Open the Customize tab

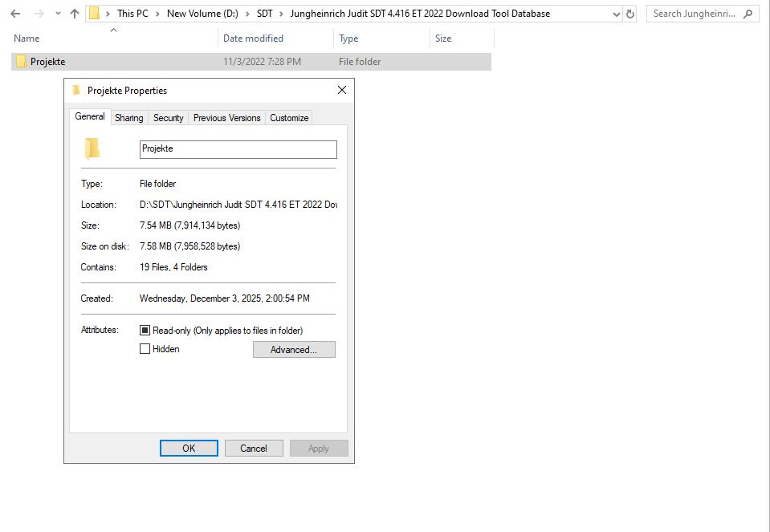tap(289, 118)
